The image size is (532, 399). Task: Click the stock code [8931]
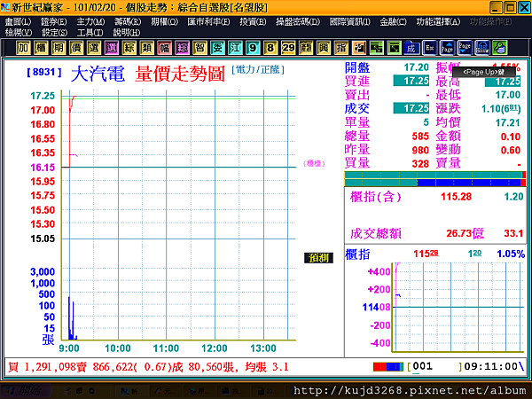(x=44, y=73)
